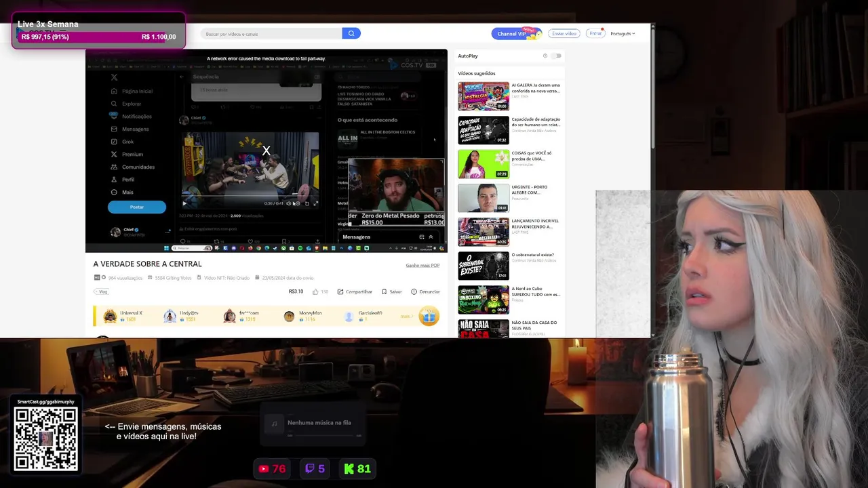Screen dimensions: 868x488
Task: Open the 'AI GALERA Ja deram uma conferida' video thumbnail
Action: pos(483,96)
